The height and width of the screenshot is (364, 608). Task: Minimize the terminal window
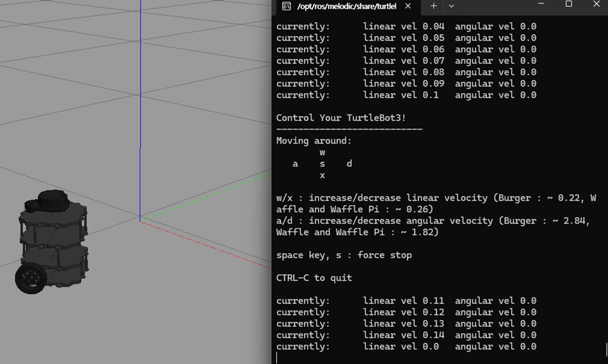click(x=541, y=4)
